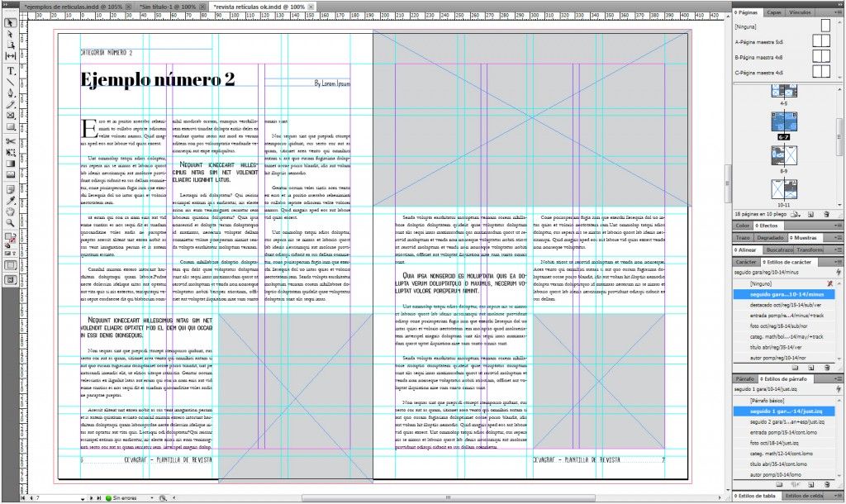The height and width of the screenshot is (504, 846).
Task: Select the Rectangle Frame tool
Action: pos(10,116)
